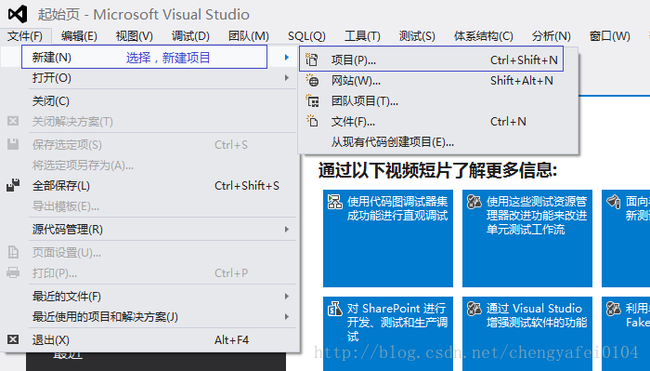Open the 使用这些测试资源管理器改进功能 video tile

click(527, 238)
